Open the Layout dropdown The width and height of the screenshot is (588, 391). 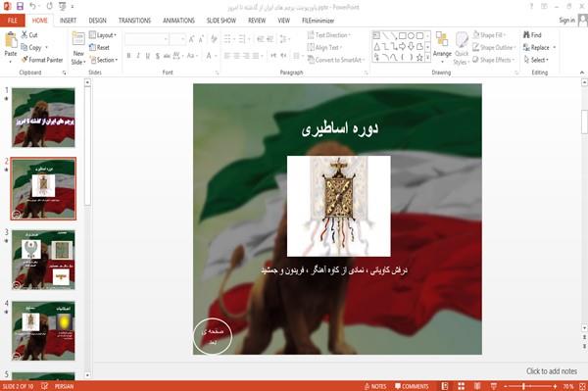pos(103,35)
